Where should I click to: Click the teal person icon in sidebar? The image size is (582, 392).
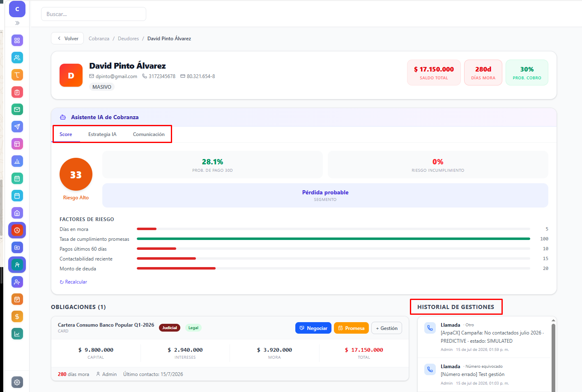pyautogui.click(x=17, y=265)
